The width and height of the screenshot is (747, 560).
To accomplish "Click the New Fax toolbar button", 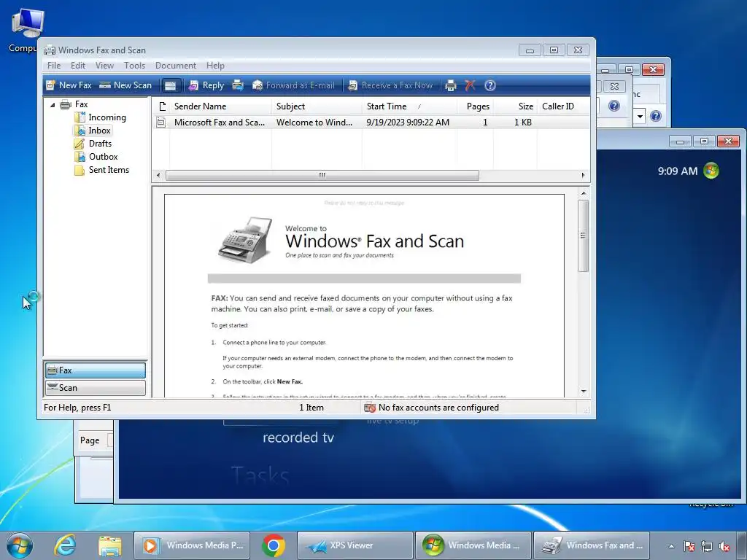I will pos(69,85).
